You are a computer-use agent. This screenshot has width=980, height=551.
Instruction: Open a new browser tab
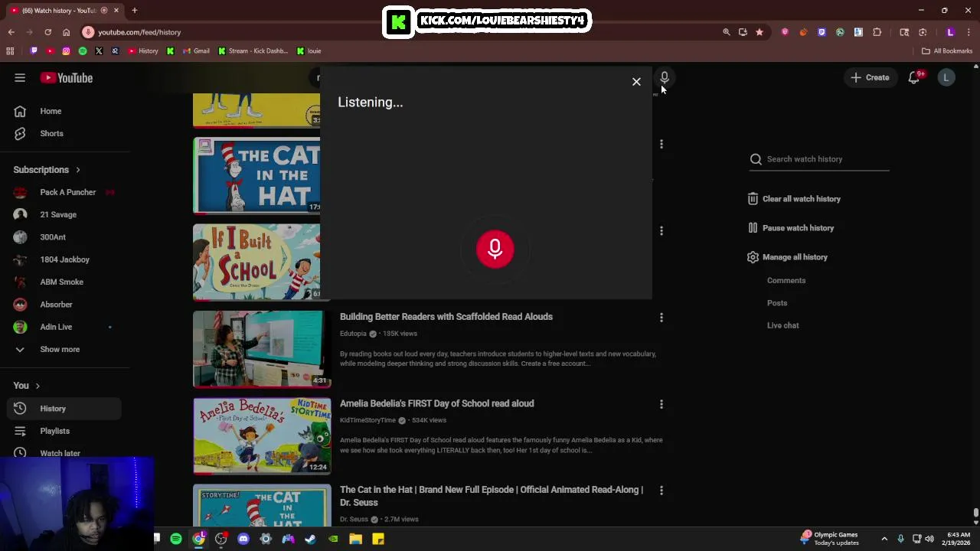(x=134, y=10)
